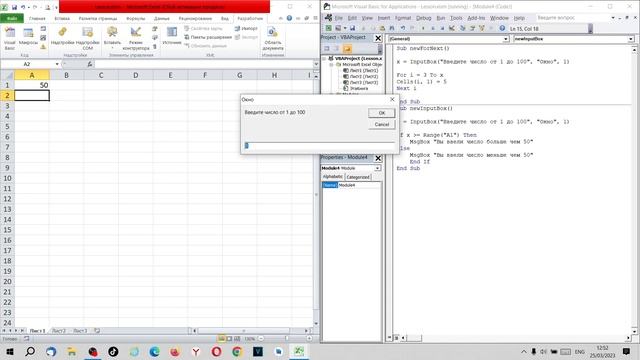This screenshot has width=640, height=360.
Task: Open the Debug menu in VBA editor
Action: [x=424, y=18]
